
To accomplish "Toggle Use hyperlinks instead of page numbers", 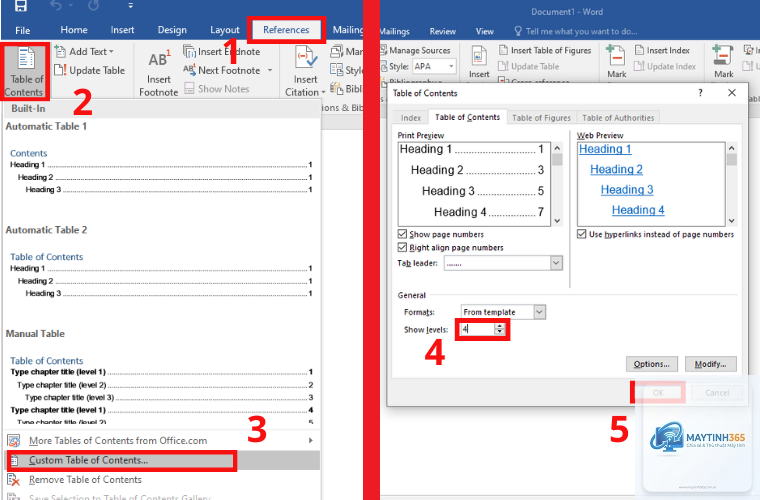I will click(x=582, y=234).
